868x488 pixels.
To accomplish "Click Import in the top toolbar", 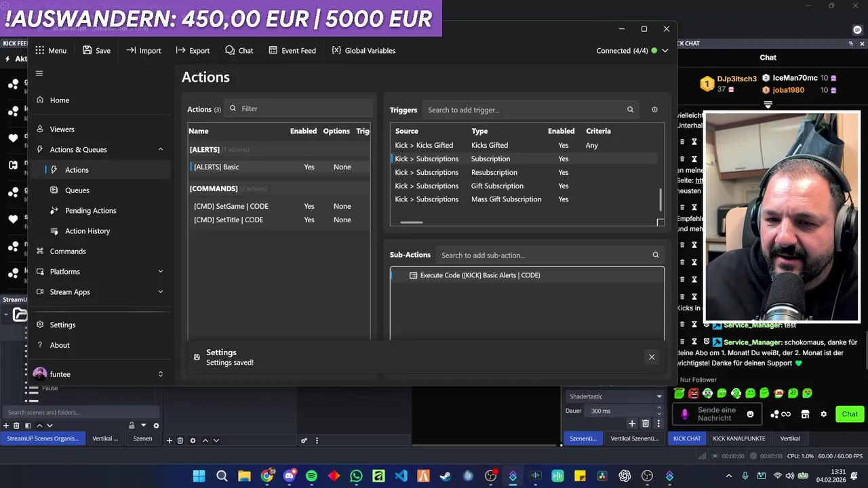I will [x=143, y=50].
